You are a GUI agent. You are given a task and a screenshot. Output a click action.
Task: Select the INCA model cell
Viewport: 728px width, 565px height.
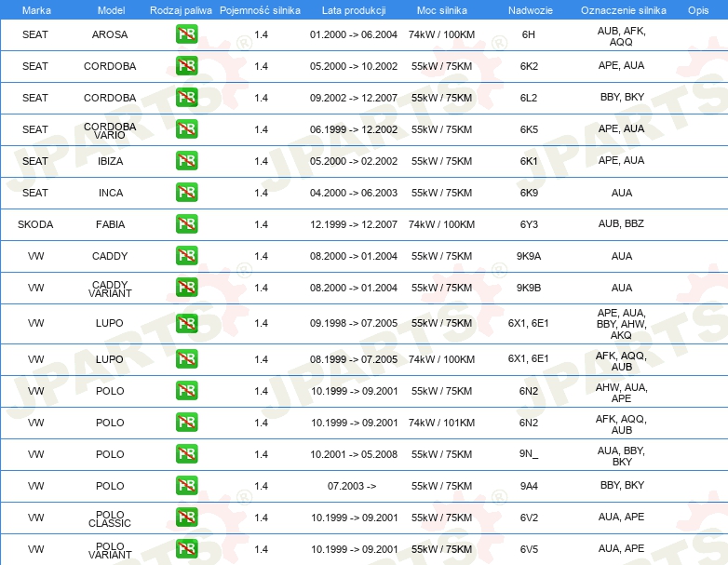tap(111, 193)
